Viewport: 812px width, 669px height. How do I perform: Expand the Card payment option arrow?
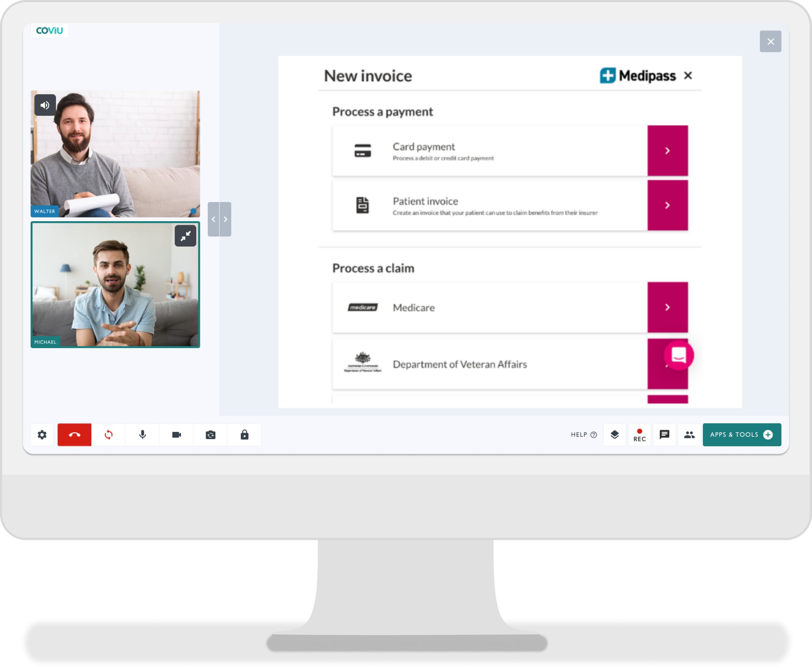[x=667, y=151]
